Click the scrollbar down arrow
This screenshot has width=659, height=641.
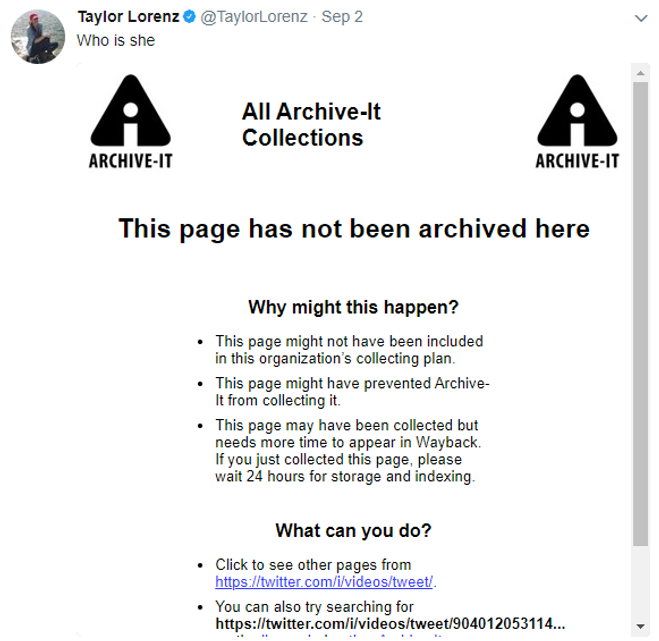click(641, 627)
